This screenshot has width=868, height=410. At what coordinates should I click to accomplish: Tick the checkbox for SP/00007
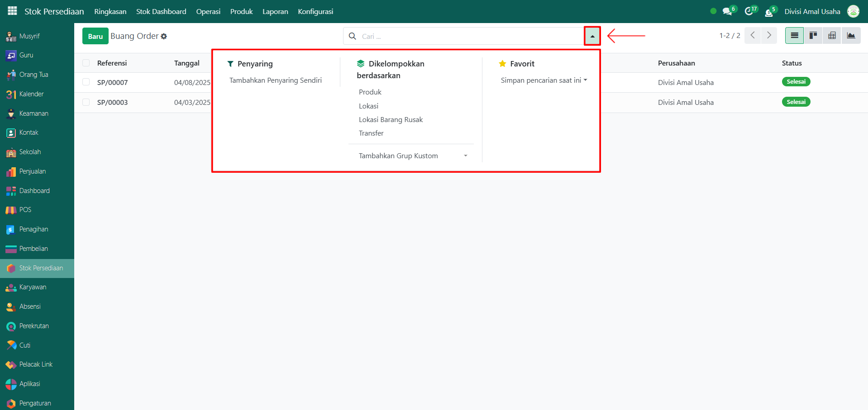[86, 82]
